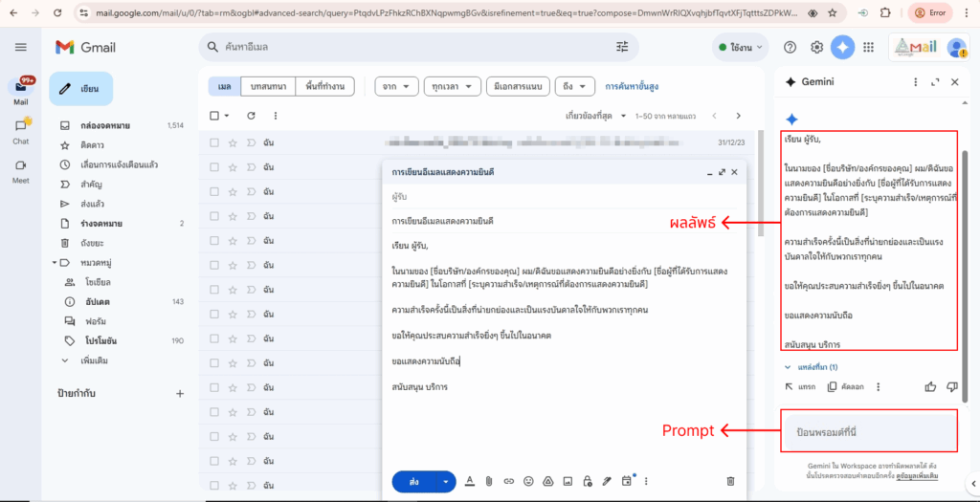The width and height of the screenshot is (980, 502).
Task: Star the first email in the list
Action: click(233, 142)
